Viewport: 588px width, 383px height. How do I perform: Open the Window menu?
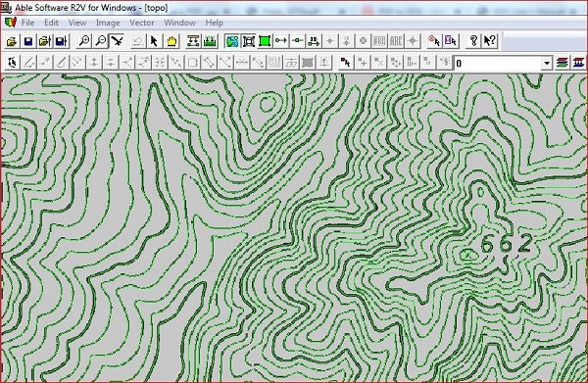point(179,23)
